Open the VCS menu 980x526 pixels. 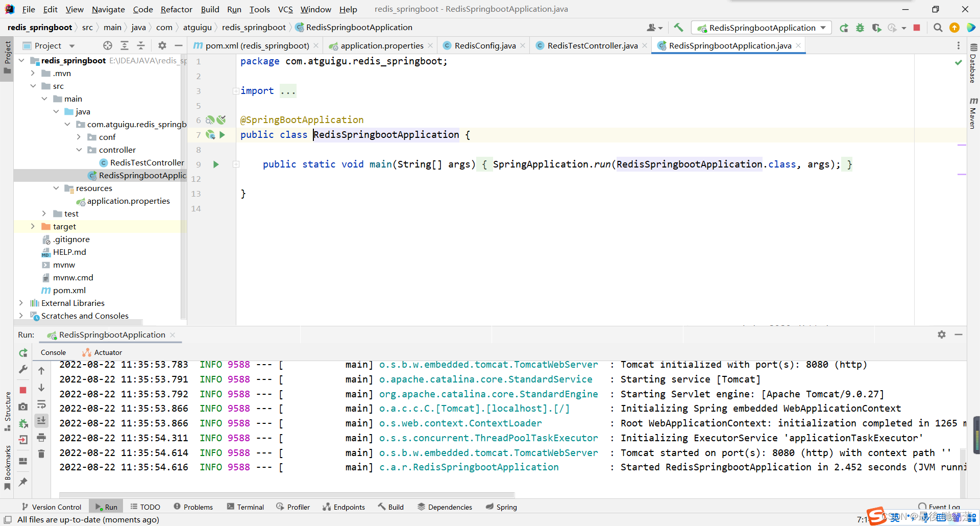pos(285,9)
